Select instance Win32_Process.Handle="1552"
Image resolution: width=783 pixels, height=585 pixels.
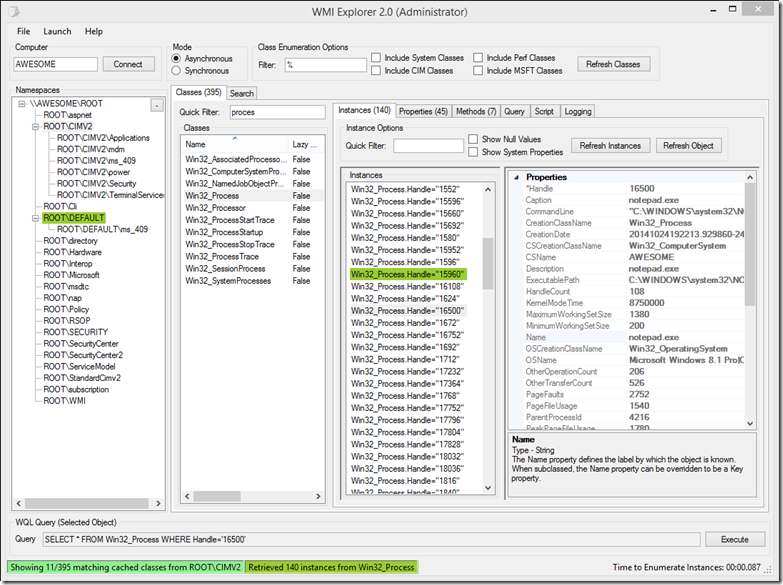pos(405,189)
